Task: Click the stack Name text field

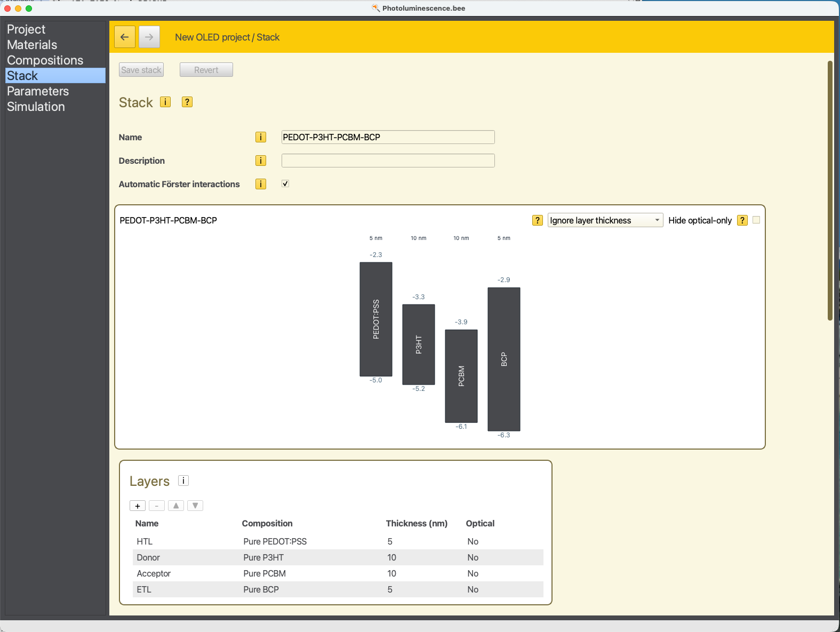Action: [x=388, y=137]
